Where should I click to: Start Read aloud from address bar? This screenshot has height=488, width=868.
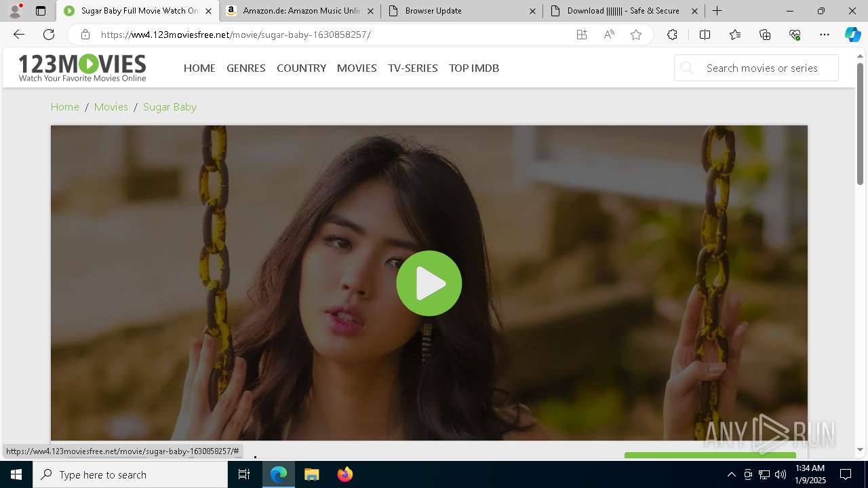(x=609, y=35)
